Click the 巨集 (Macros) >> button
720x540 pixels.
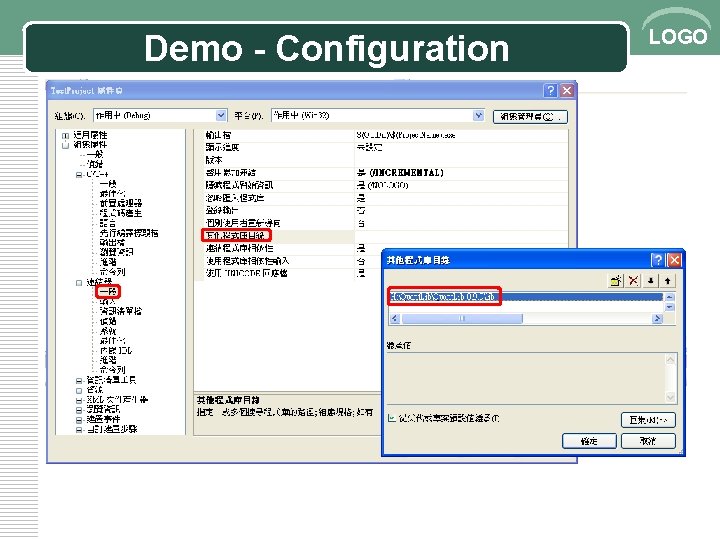tap(648, 420)
